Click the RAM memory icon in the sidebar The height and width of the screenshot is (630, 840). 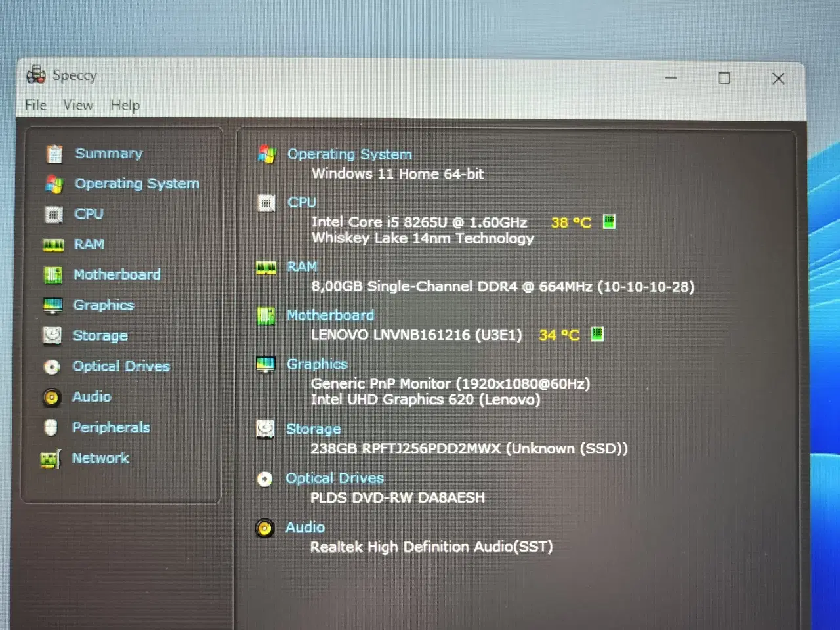tap(53, 244)
